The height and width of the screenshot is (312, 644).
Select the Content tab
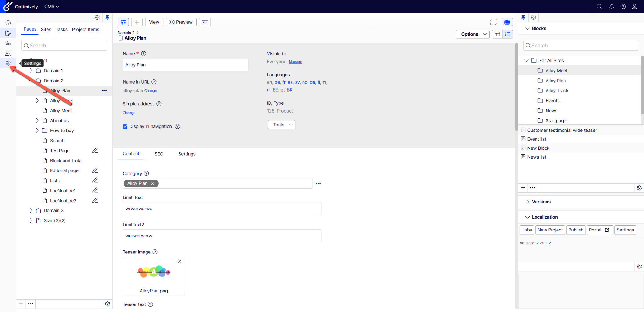(131, 153)
